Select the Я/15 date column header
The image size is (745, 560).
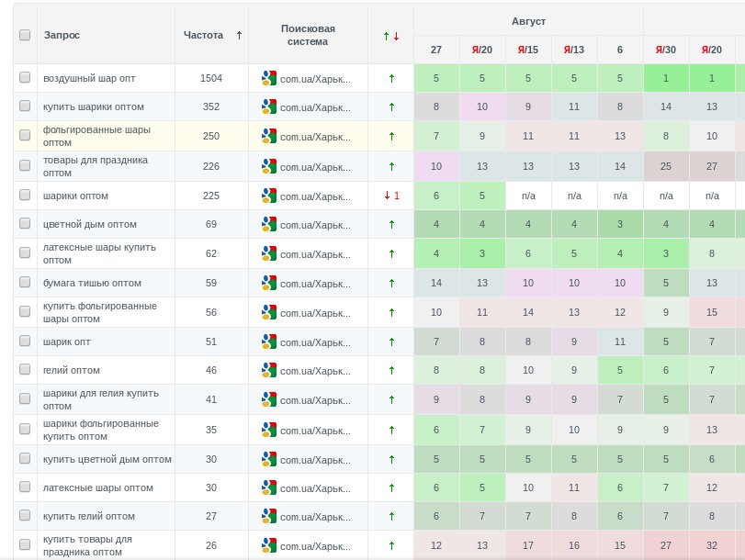528,50
